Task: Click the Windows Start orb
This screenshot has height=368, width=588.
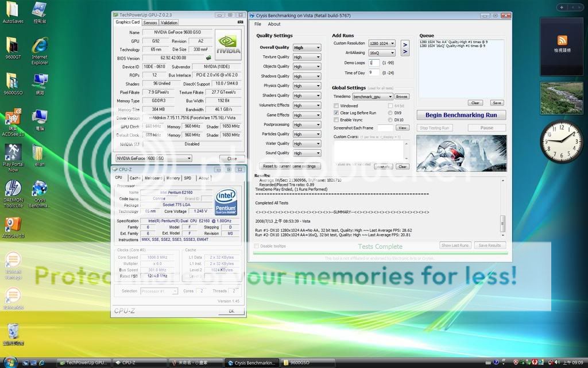Action: pos(10,362)
